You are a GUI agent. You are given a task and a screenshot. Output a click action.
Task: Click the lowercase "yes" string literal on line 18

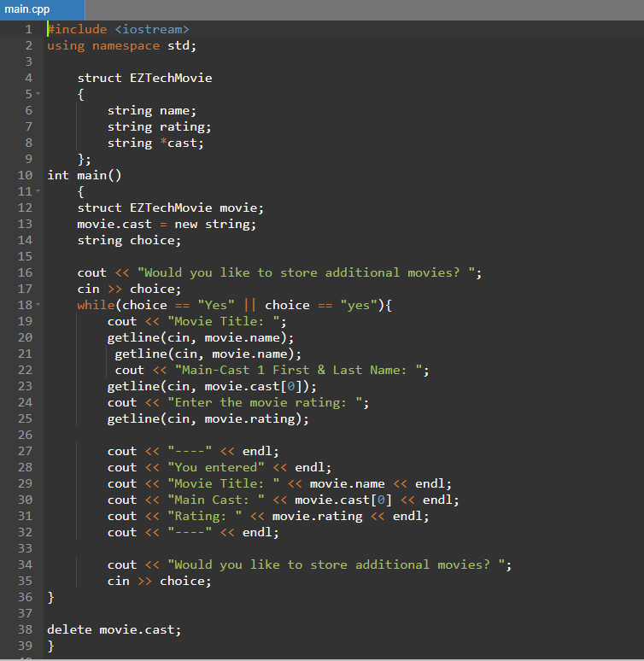[x=359, y=305]
